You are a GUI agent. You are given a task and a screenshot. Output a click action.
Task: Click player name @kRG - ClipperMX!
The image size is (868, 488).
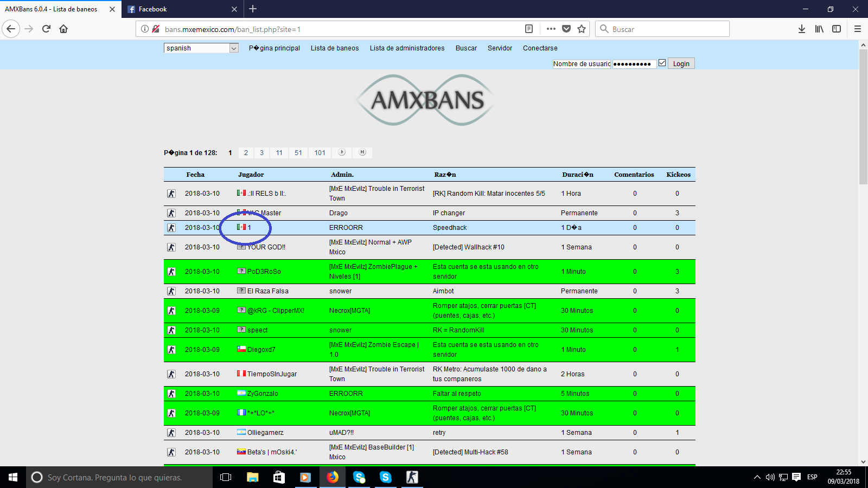point(276,311)
